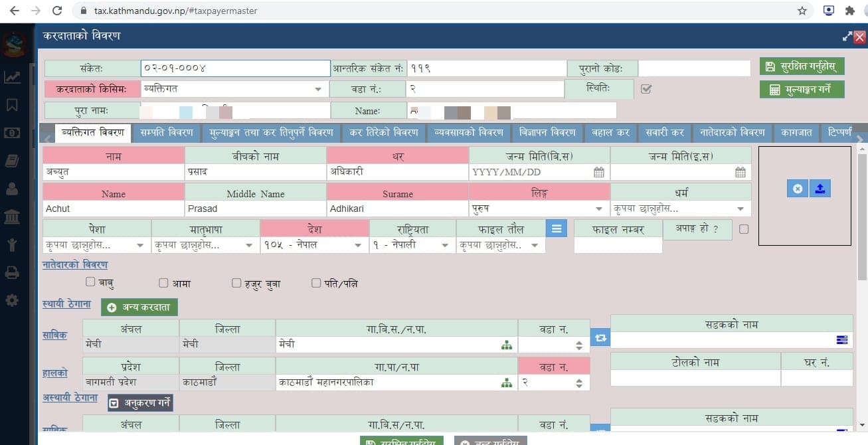
Task: Click the blue list icon beside फाइल तौल
Action: coord(556,228)
